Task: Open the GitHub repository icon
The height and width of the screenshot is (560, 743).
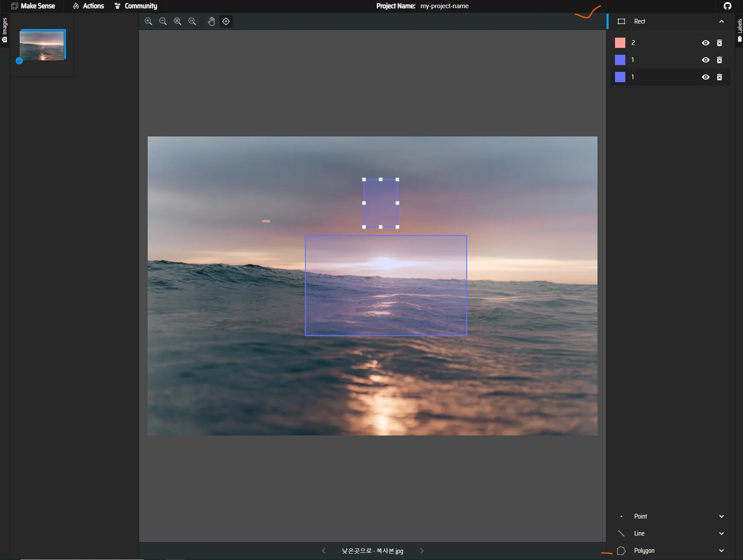Action: (x=727, y=6)
